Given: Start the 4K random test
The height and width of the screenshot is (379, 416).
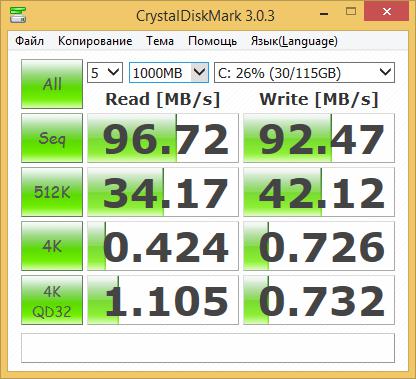Looking at the screenshot, I should [x=52, y=246].
